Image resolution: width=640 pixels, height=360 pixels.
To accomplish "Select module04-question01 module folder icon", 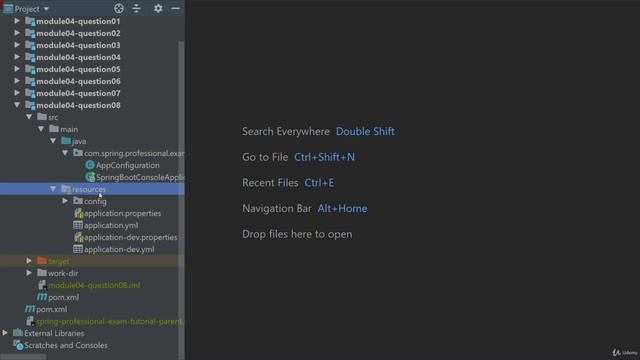I will coord(30,21).
